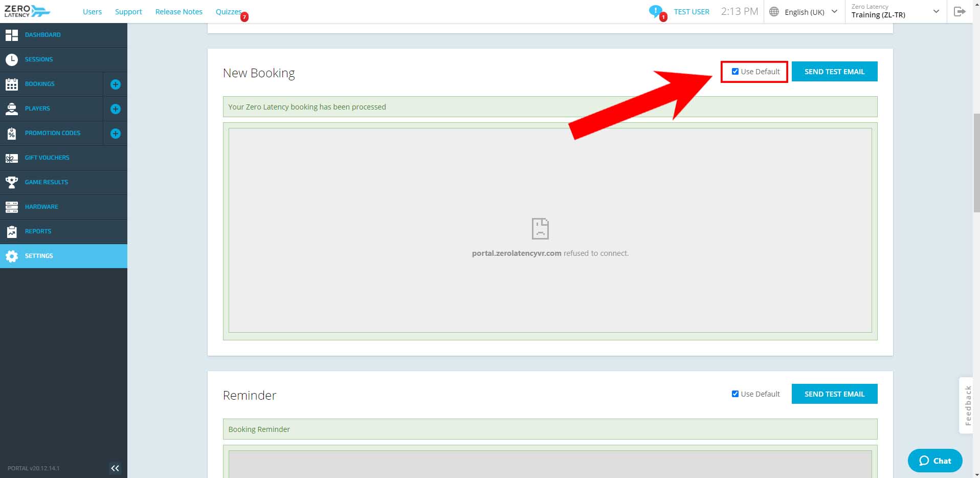Click the Game Results trophy icon
Image resolution: width=980 pixels, height=478 pixels.
(x=12, y=182)
